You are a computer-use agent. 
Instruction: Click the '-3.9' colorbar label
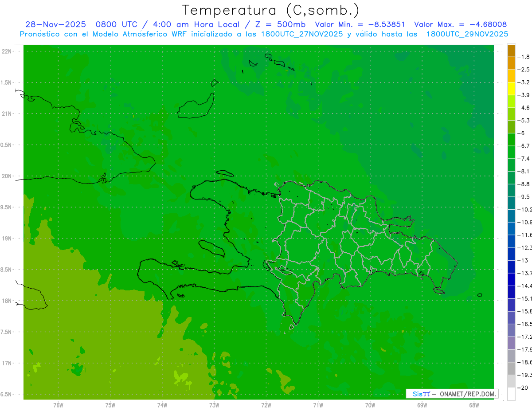click(x=524, y=95)
